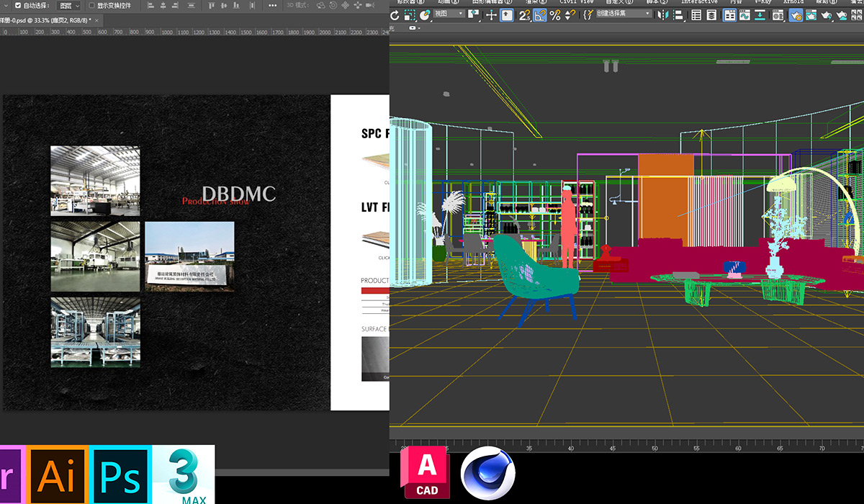Click the top factory interior photo on canvas

pyautogui.click(x=95, y=181)
